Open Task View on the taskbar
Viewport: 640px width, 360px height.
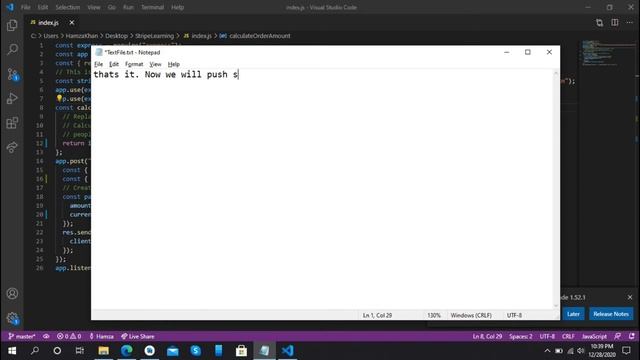(80, 351)
